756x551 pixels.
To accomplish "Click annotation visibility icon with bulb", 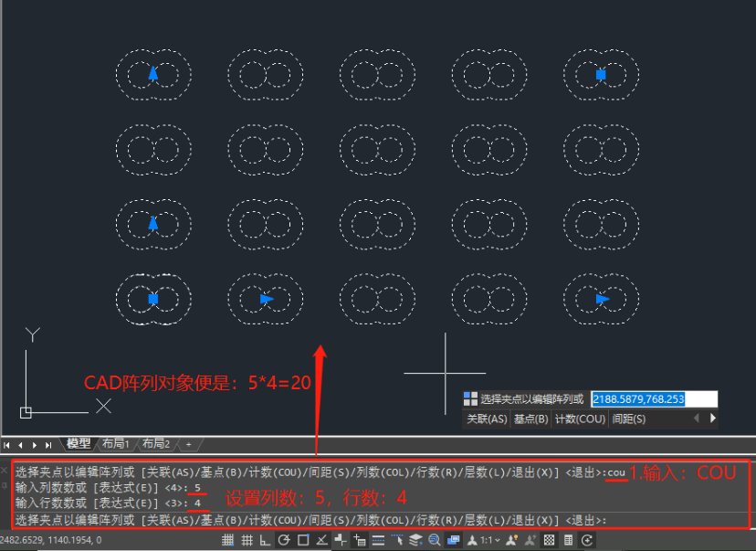I will pyautogui.click(x=512, y=540).
